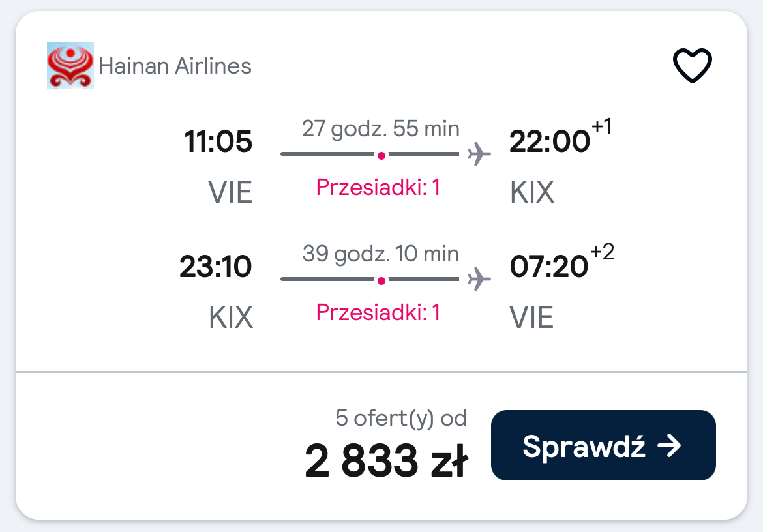The width and height of the screenshot is (763, 532).
Task: Click the 2 833 zł price
Action: click(386, 460)
